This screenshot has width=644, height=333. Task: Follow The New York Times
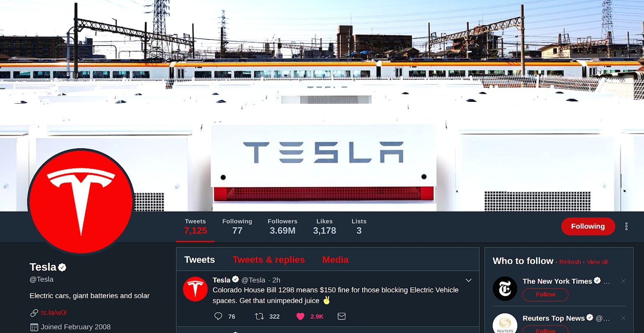pos(545,294)
